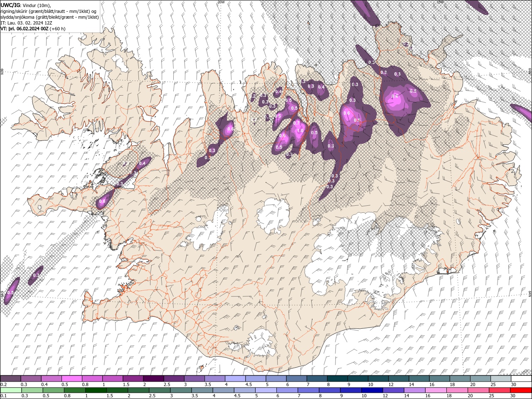Click the upper legend swatch starting at 0.2
The image size is (532, 399).
pos(10,379)
